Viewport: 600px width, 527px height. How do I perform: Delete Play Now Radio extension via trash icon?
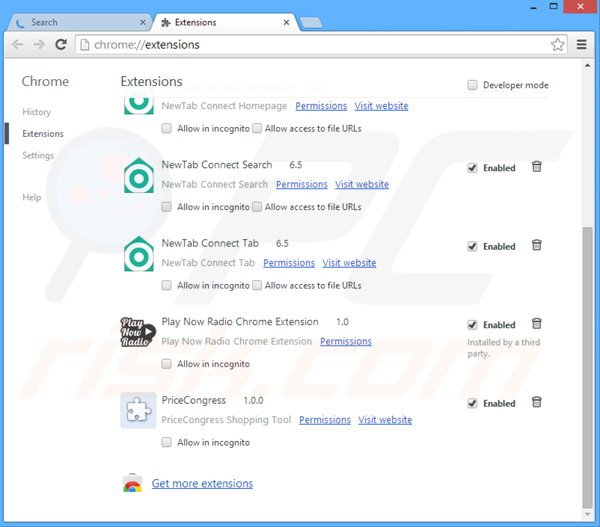pos(536,323)
